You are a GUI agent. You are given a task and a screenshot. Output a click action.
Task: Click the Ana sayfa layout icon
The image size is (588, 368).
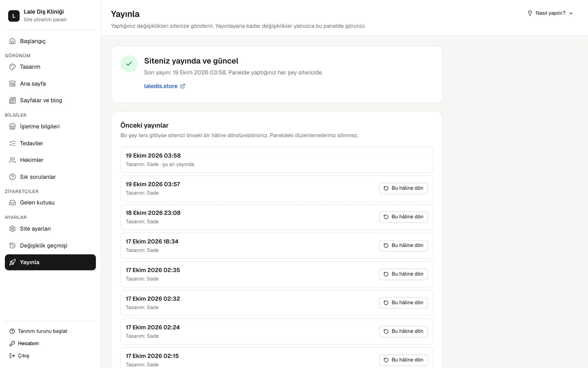[12, 84]
